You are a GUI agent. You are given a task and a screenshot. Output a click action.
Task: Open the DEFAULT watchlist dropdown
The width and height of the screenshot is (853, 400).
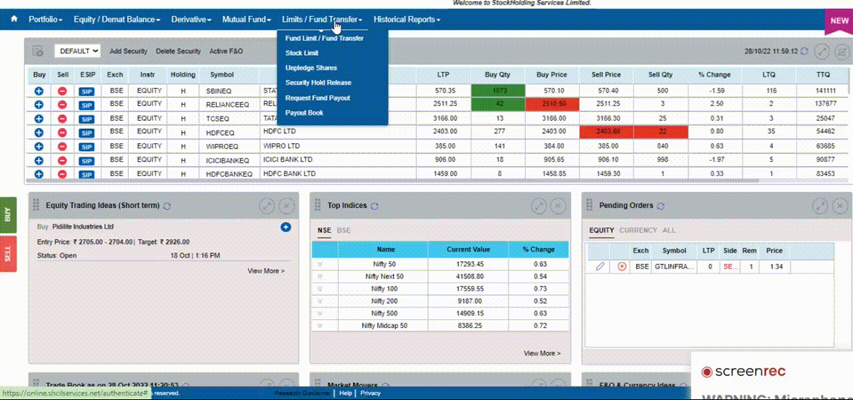(x=78, y=51)
